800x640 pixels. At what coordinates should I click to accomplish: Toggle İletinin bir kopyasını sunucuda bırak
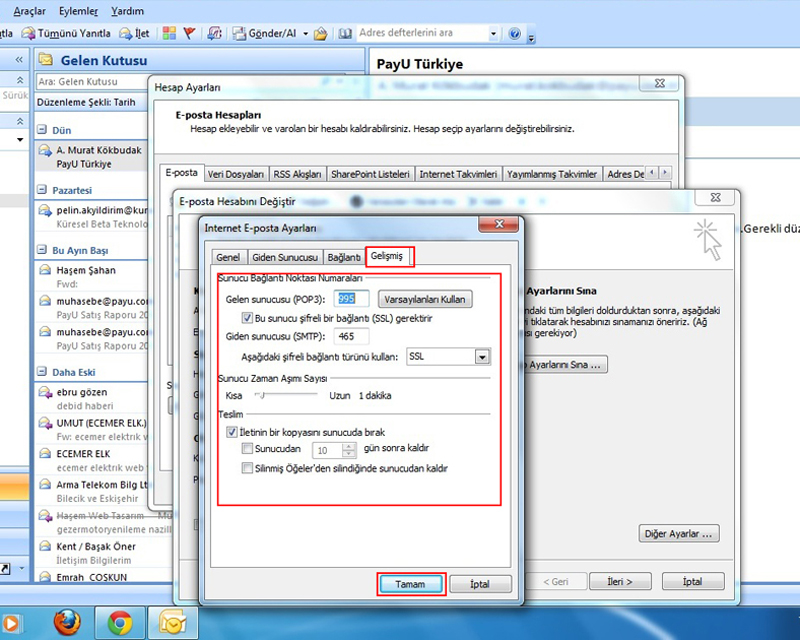(232, 432)
